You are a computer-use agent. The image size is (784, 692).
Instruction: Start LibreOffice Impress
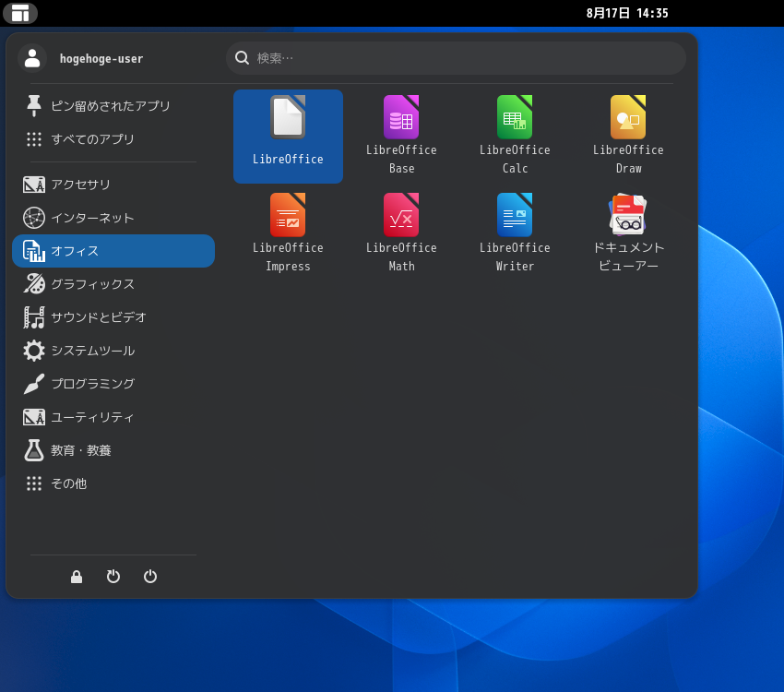pos(288,233)
